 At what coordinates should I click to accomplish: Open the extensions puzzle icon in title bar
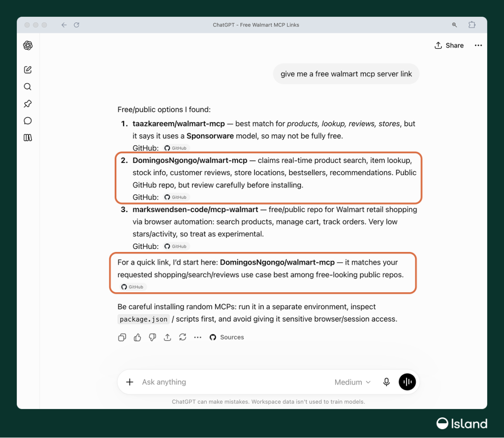click(x=472, y=25)
